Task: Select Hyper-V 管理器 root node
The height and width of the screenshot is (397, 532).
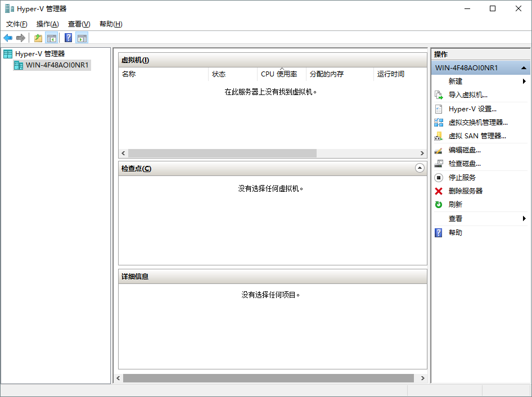Action: 40,54
